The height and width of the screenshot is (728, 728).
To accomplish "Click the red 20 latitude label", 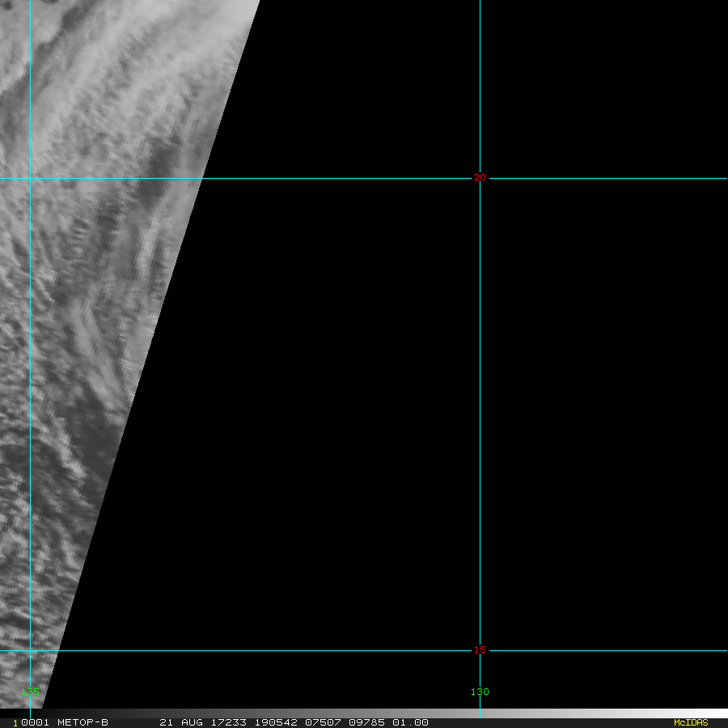I will [480, 177].
